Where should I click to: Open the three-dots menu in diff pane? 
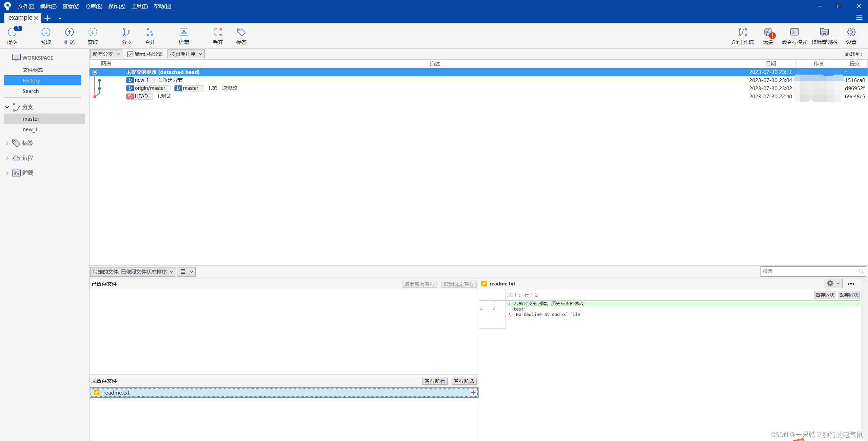[851, 284]
